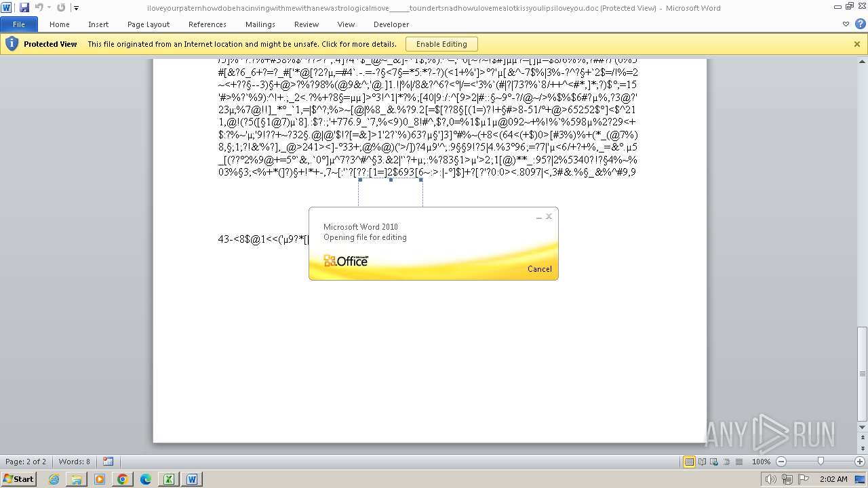Click the Word taskbar button

point(192,479)
